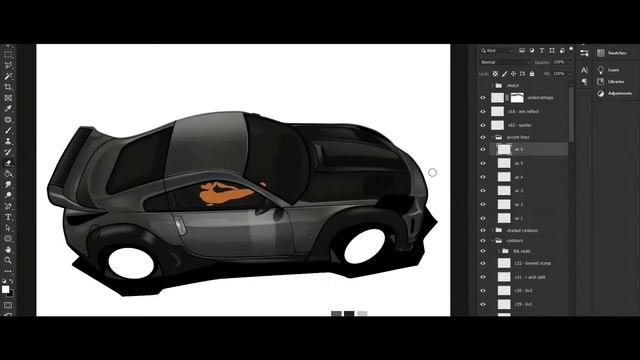The width and height of the screenshot is (640, 360).
Task: Select the Clone Stamp tool
Action: [8, 141]
